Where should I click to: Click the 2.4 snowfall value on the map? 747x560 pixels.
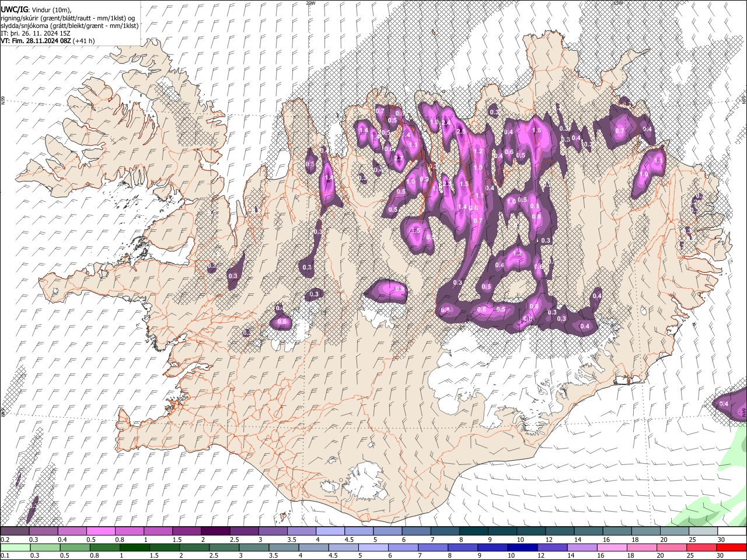pyautogui.click(x=445, y=123)
